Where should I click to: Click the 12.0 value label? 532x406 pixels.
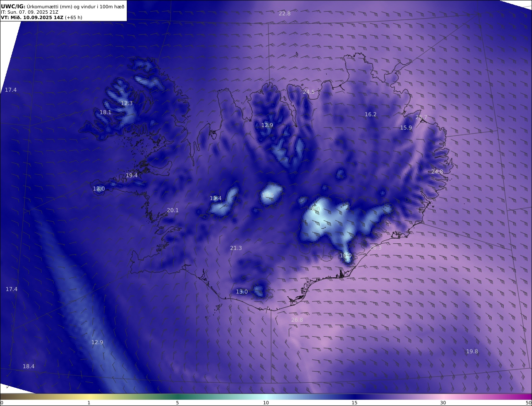99,189
